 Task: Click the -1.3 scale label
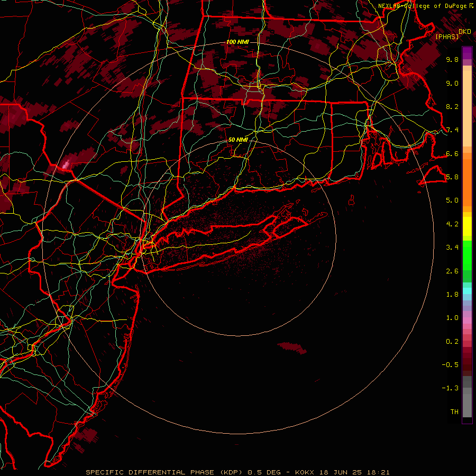point(450,388)
